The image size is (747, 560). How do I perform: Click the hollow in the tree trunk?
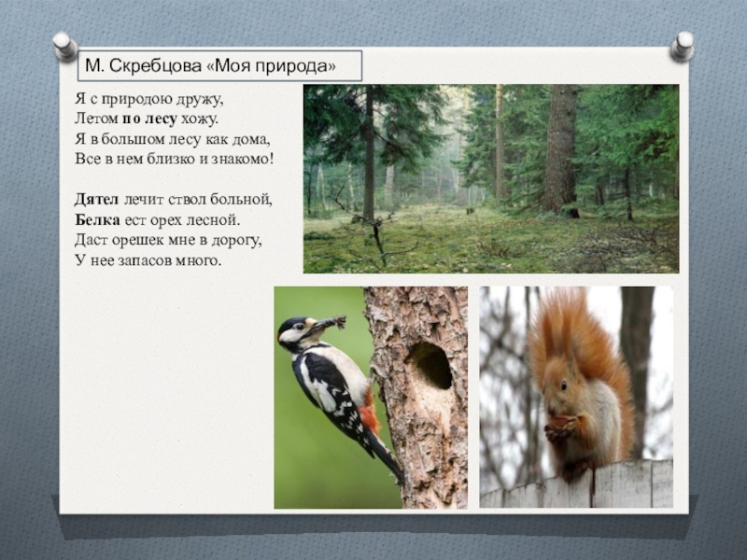pos(430,365)
